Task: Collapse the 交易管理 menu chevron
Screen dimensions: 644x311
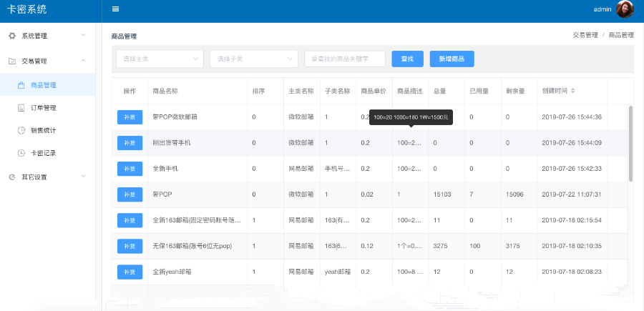Action: click(x=83, y=61)
